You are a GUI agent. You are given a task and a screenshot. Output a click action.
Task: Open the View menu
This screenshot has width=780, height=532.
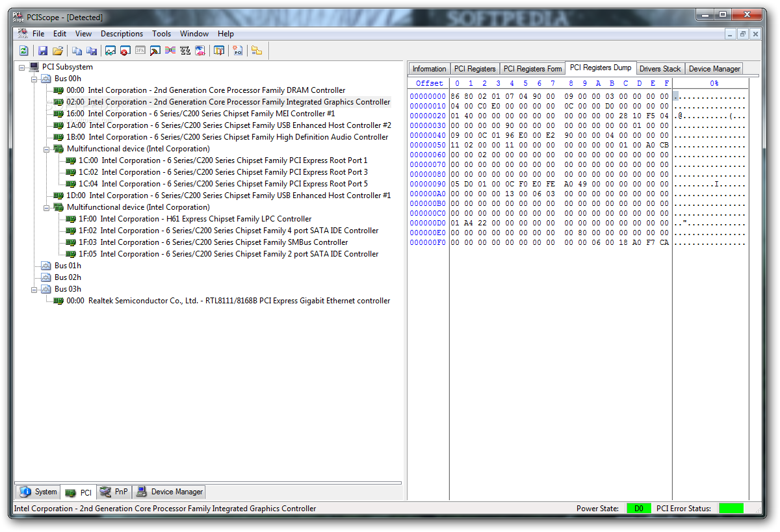point(83,34)
